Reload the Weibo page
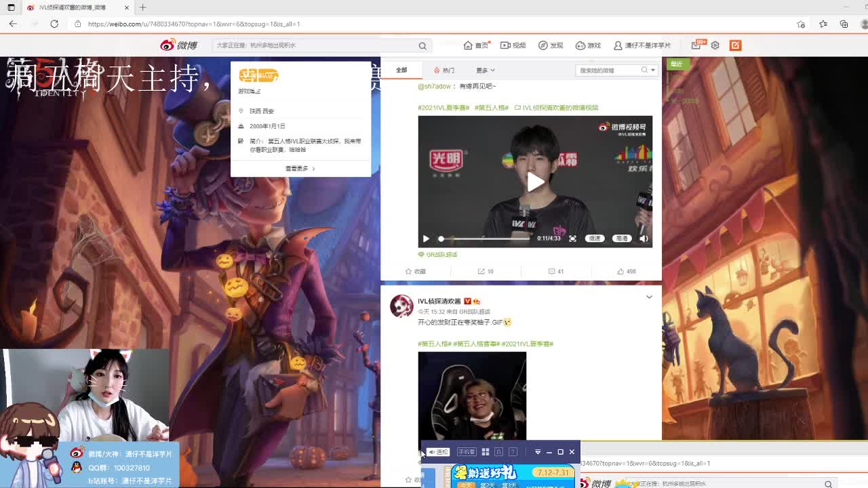The image size is (868, 488). coord(54,24)
